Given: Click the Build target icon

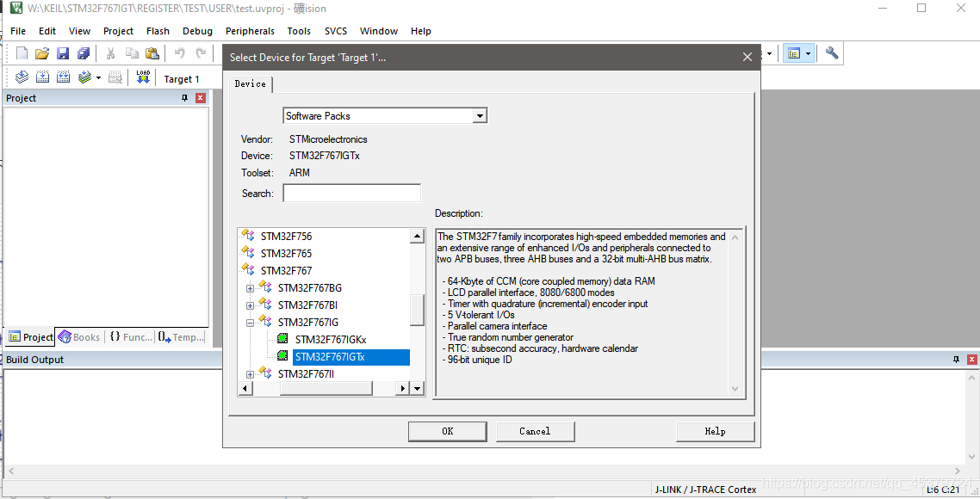Looking at the screenshot, I should point(42,77).
